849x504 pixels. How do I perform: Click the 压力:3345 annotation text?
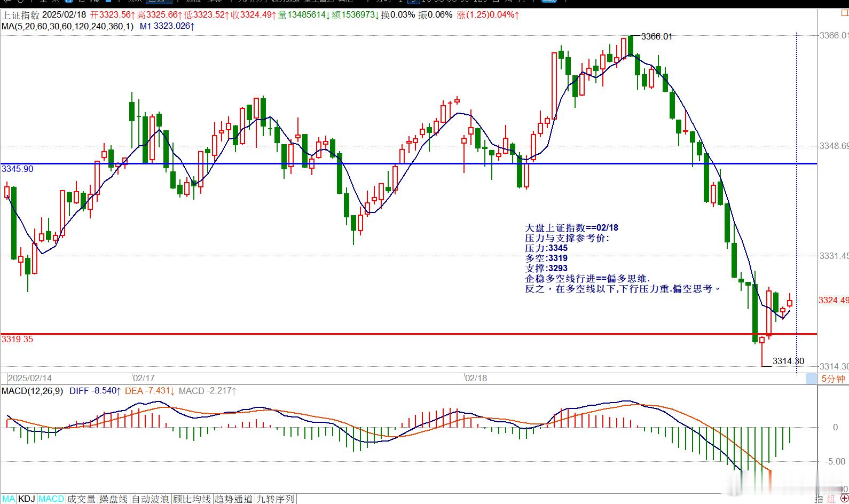pyautogui.click(x=546, y=248)
